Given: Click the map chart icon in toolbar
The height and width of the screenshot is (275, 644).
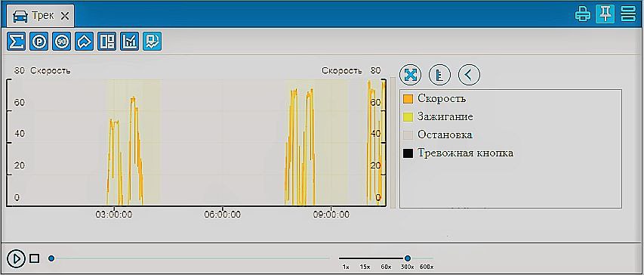Looking at the screenshot, I should [x=152, y=42].
